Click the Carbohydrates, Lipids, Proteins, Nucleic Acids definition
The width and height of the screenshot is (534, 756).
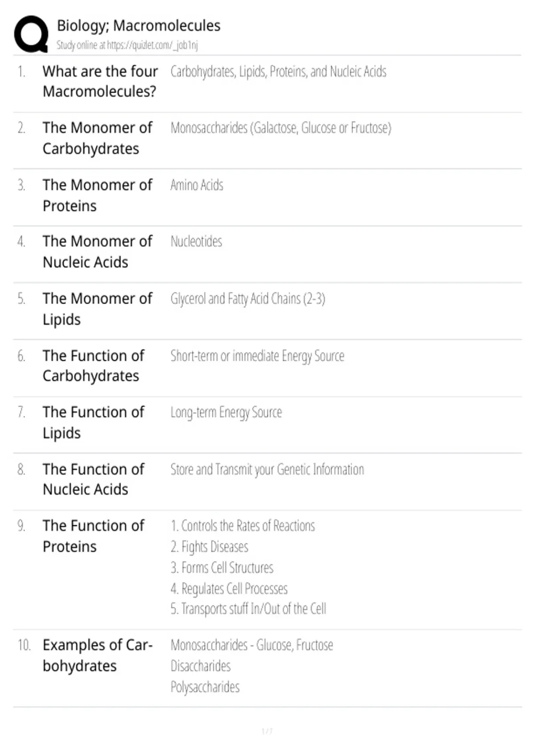[279, 72]
